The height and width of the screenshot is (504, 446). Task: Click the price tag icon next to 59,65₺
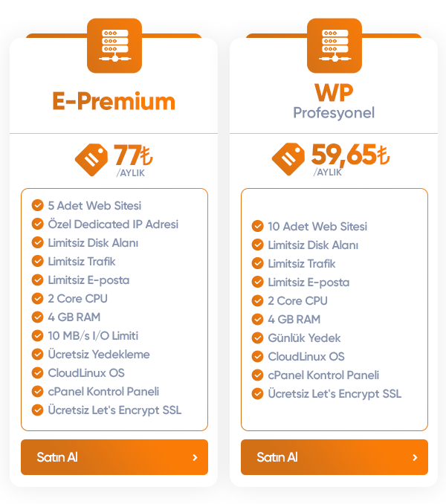click(x=288, y=159)
